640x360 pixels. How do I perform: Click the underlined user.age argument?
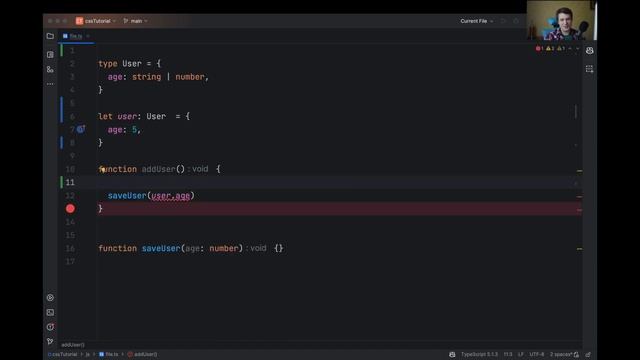170,196
